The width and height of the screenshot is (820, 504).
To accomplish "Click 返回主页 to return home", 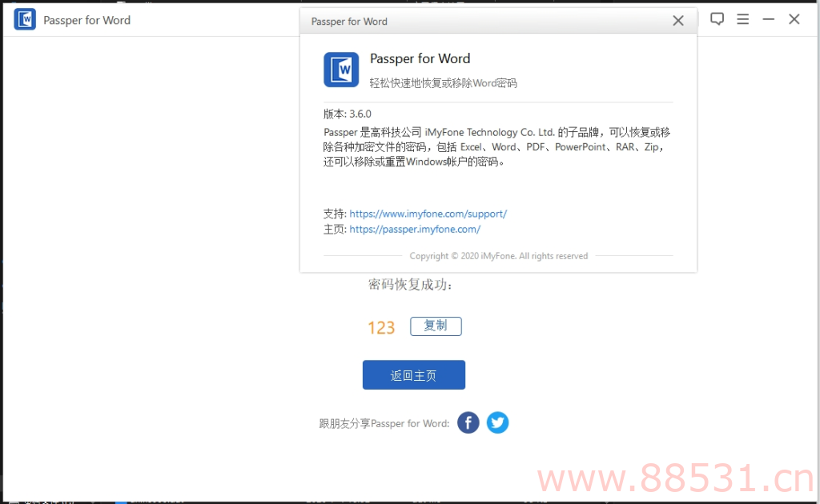I will (414, 375).
